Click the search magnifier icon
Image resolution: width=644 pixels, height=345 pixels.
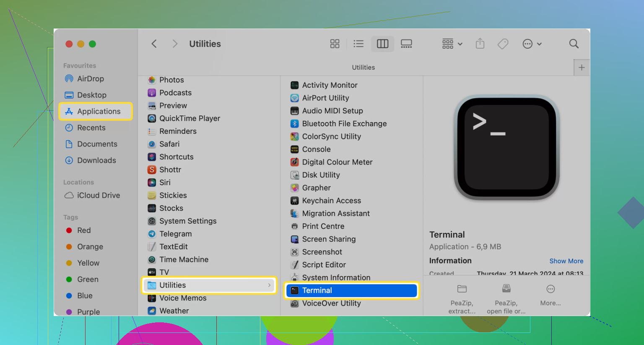574,44
